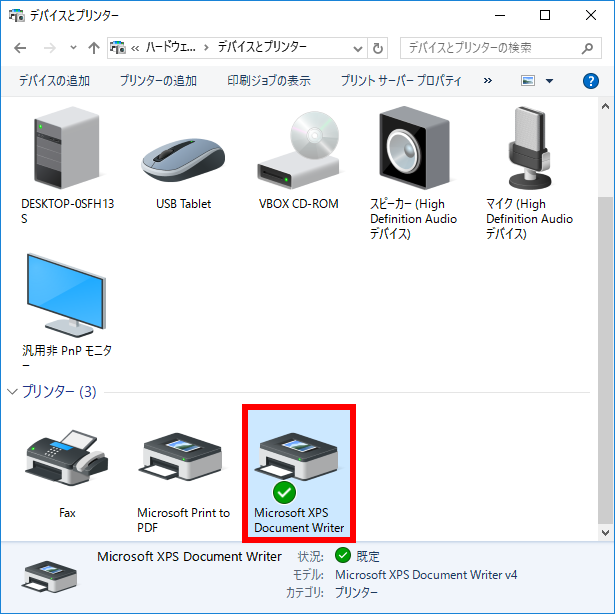Click the refresh button beside address bar
The image size is (615, 614).
[x=378, y=48]
